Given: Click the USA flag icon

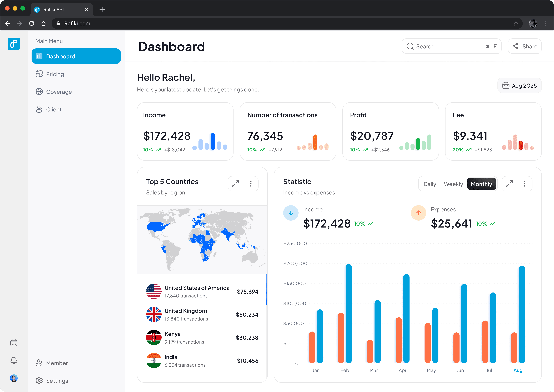Looking at the screenshot, I should pyautogui.click(x=154, y=291).
